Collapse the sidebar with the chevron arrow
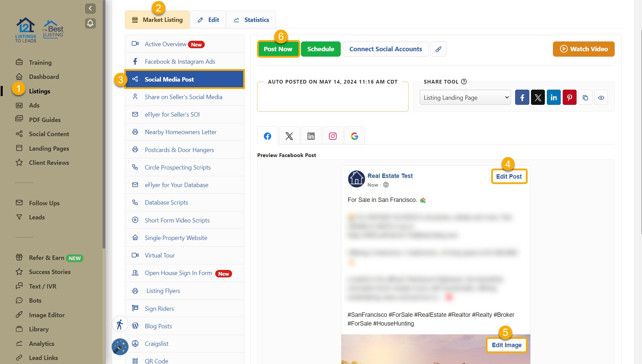 (x=90, y=8)
